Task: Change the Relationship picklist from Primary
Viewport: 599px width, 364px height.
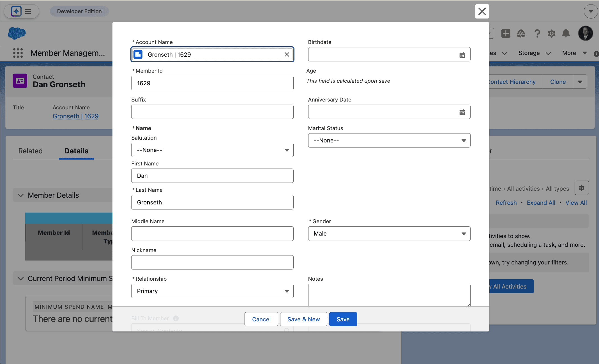Action: point(212,291)
